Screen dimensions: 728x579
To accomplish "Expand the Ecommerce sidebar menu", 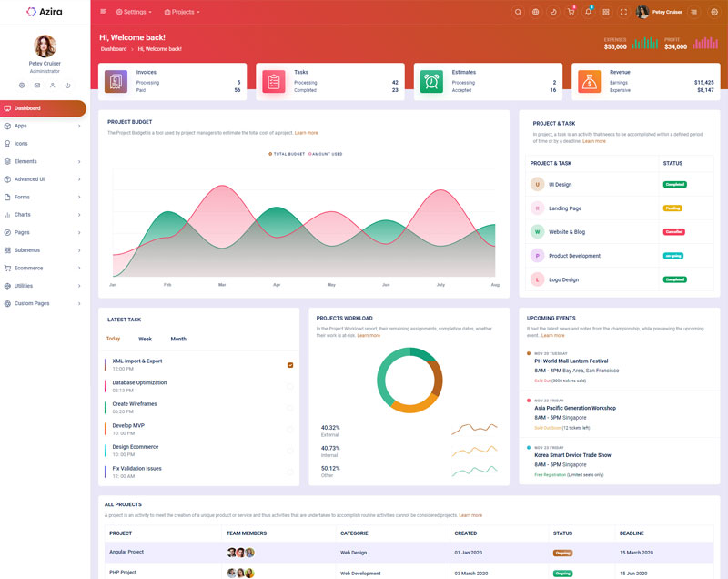I will [x=44, y=268].
